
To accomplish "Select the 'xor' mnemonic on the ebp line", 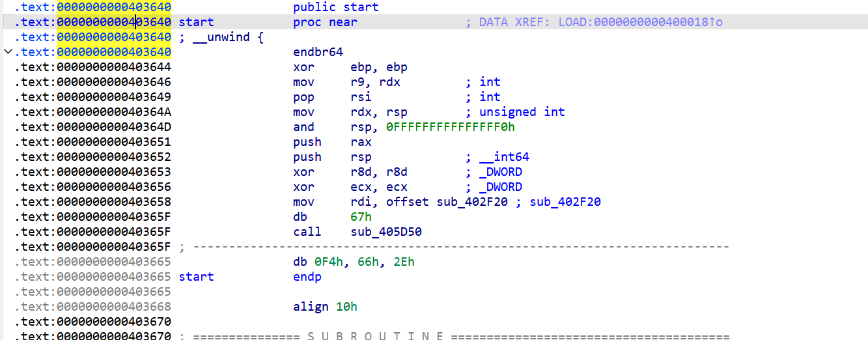I will (x=303, y=67).
